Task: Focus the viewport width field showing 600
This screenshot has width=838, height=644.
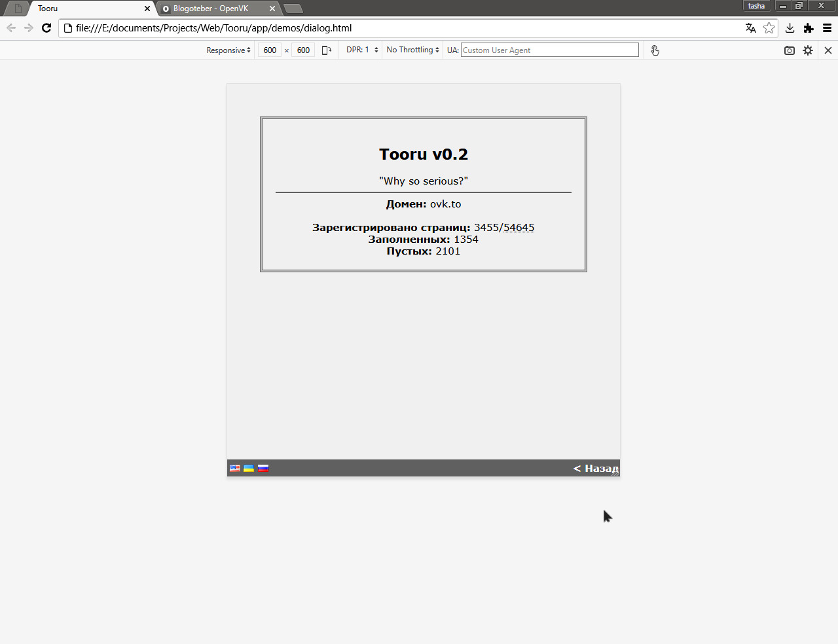Action: 270,50
